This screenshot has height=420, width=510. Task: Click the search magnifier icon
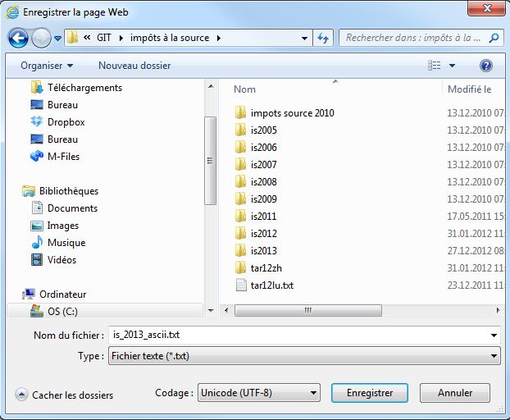[494, 38]
